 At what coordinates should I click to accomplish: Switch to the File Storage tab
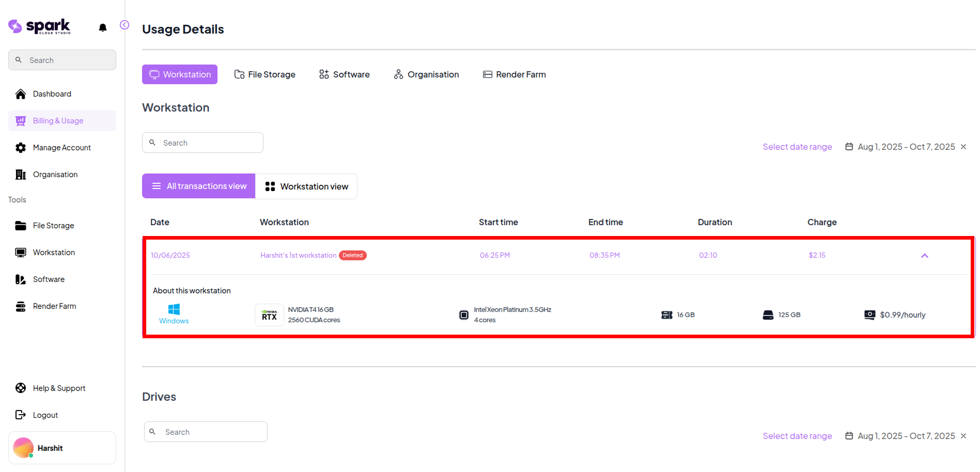point(265,74)
